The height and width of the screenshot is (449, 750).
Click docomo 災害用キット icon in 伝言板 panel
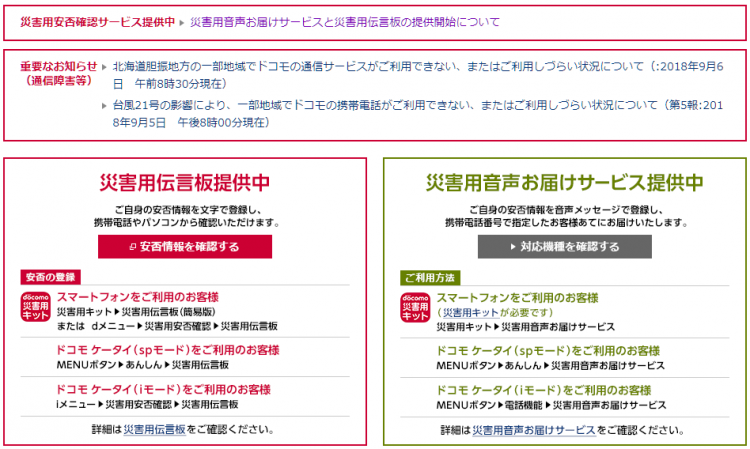pyautogui.click(x=35, y=307)
